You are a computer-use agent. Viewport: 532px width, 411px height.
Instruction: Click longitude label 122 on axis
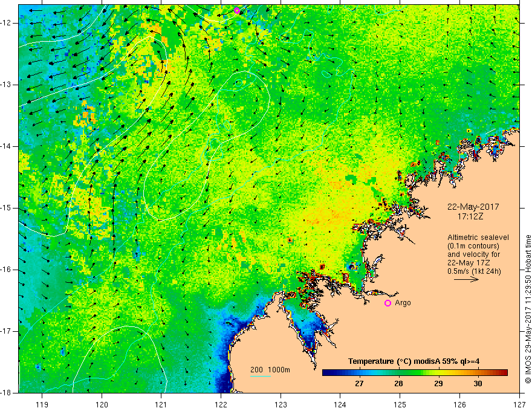coord(221,404)
